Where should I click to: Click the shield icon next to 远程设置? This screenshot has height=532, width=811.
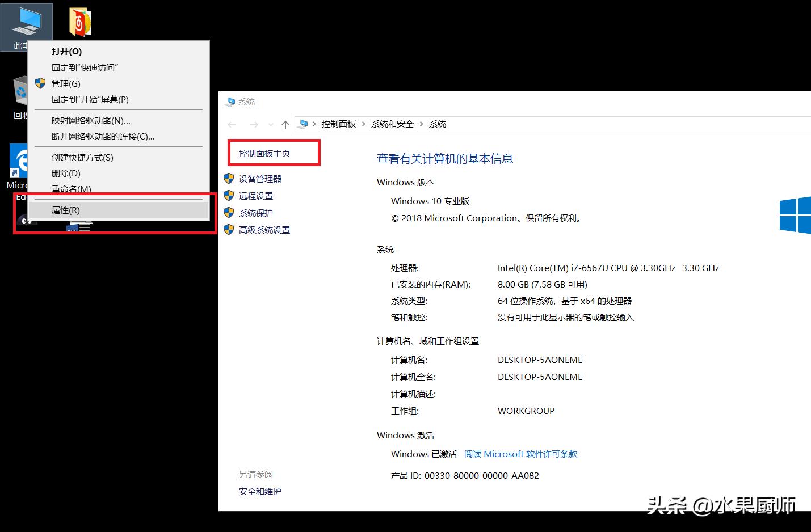[x=229, y=196]
